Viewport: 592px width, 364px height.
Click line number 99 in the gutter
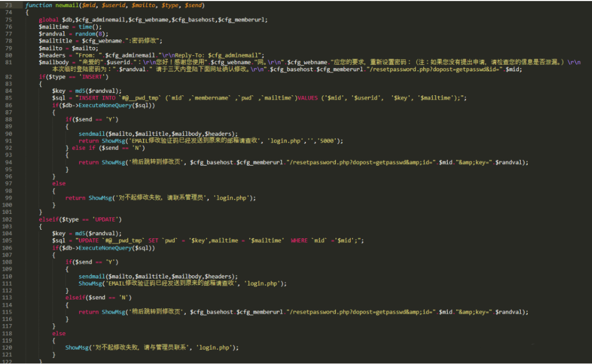(8, 198)
